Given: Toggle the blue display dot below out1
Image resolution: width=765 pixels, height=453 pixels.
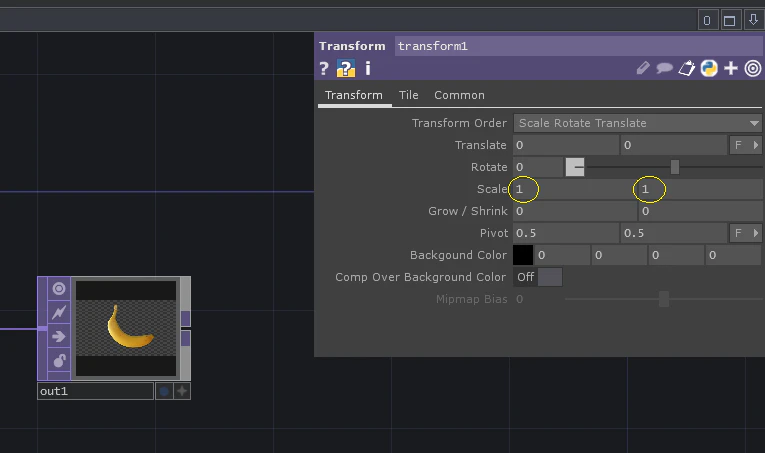Looking at the screenshot, I should coord(164,391).
